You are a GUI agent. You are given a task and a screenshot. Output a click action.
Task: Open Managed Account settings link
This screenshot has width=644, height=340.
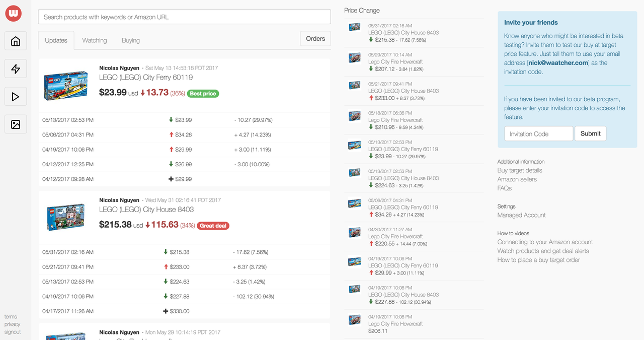pos(521,215)
